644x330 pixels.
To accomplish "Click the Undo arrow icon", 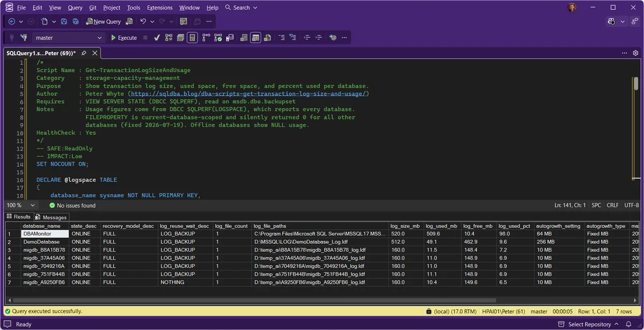I will pos(143,21).
